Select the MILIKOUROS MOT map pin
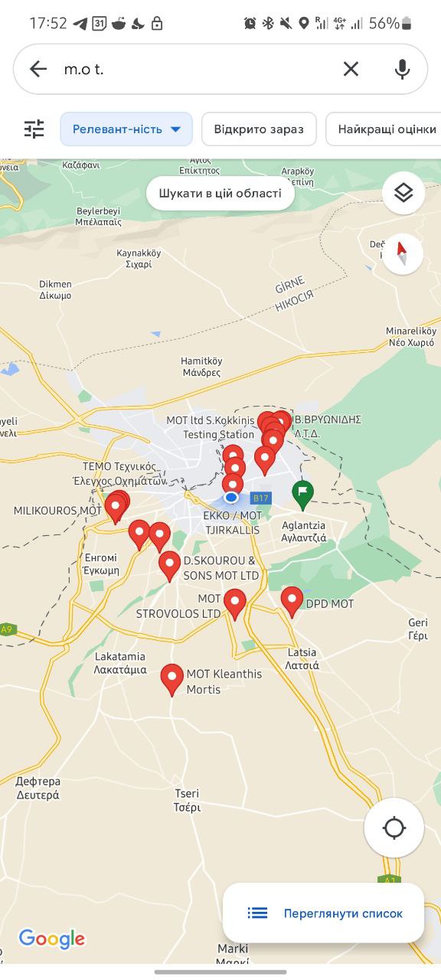Screen dimensions: 441x980 [116, 508]
